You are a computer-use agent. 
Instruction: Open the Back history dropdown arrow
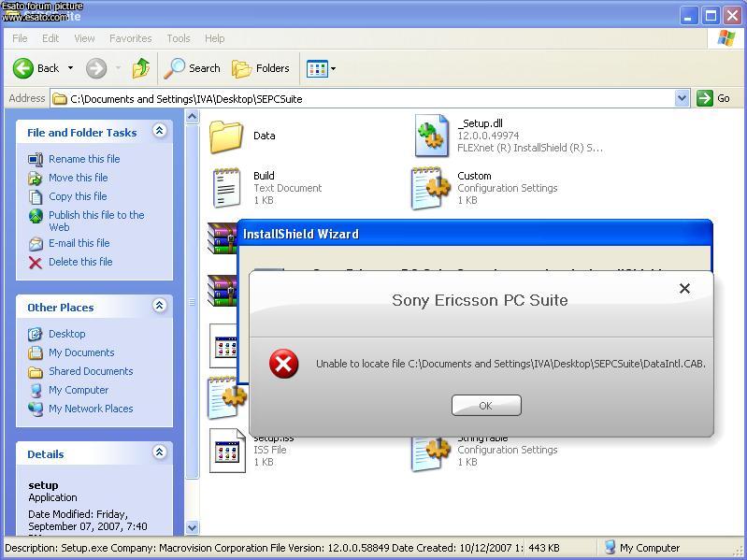tap(70, 68)
